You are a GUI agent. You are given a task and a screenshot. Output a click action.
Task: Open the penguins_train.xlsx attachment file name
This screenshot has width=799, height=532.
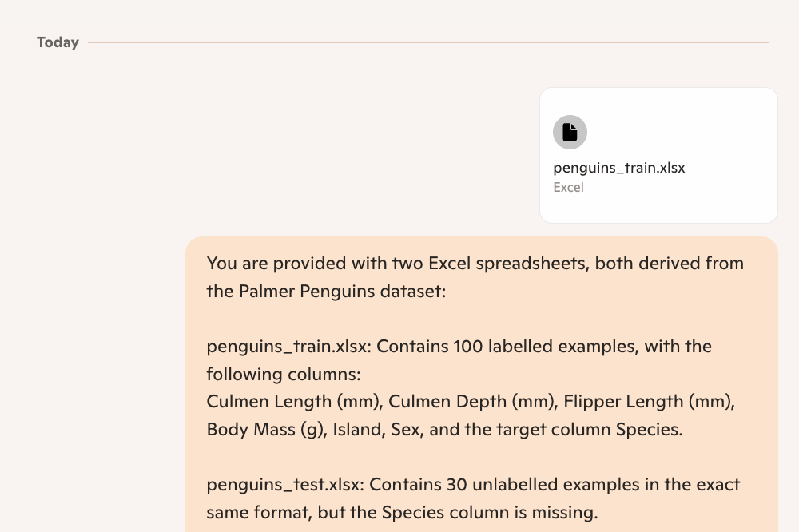(x=618, y=169)
